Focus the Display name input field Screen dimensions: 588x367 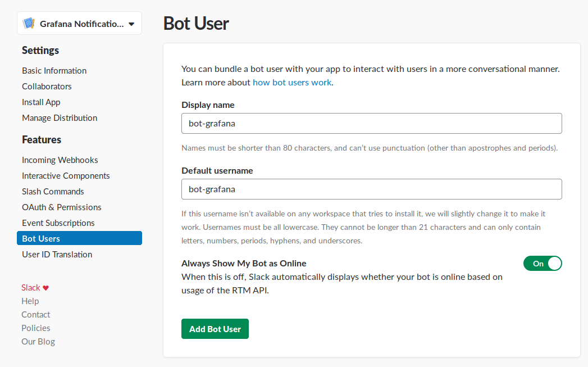click(372, 124)
